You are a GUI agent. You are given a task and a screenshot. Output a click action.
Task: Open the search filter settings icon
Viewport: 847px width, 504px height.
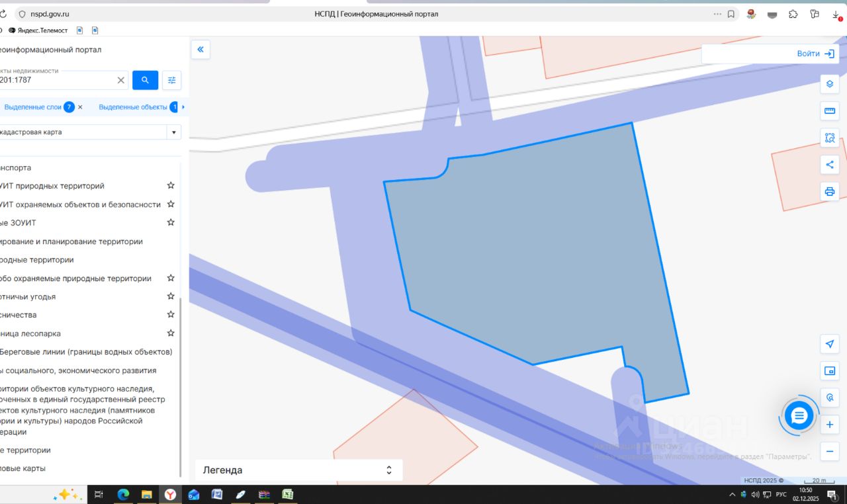coord(172,80)
